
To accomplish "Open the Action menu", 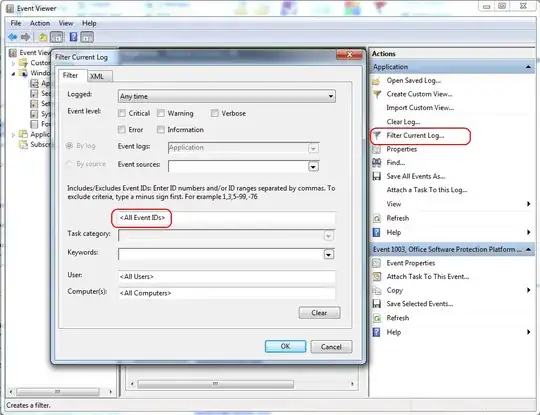I will tap(40, 23).
